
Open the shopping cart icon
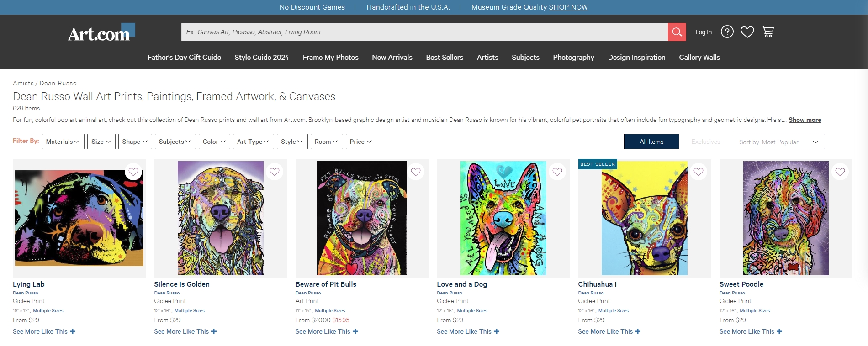tap(767, 31)
